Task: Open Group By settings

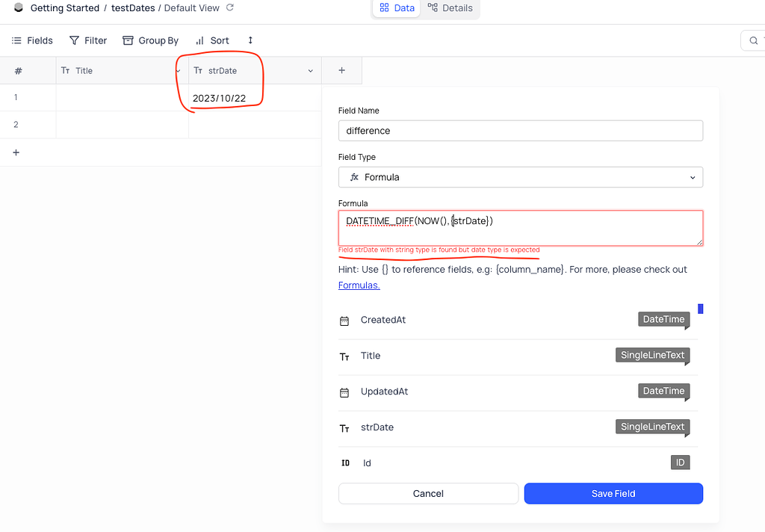Action: pyautogui.click(x=150, y=40)
